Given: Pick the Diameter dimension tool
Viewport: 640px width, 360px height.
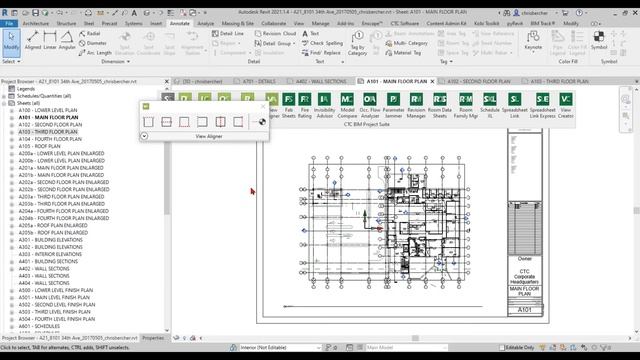Looking at the screenshot, I should (93, 43).
